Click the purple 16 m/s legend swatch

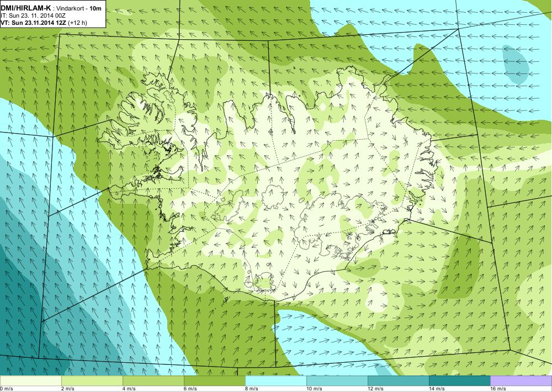point(521,381)
